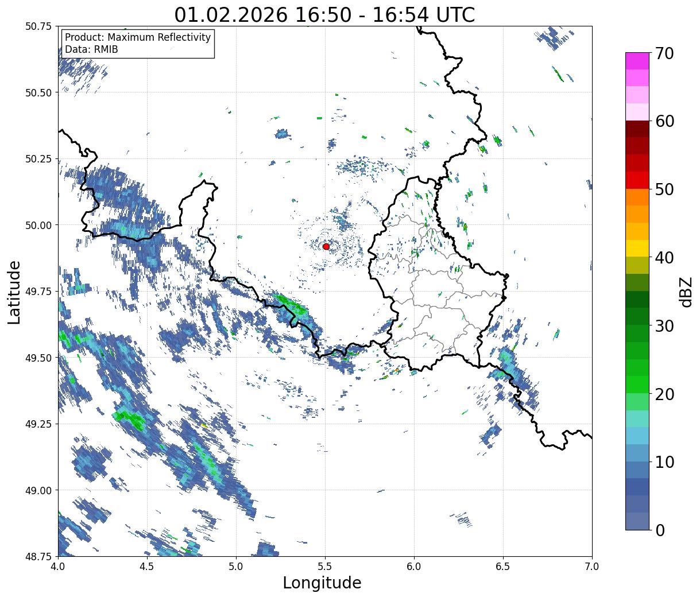This screenshot has width=700, height=597.
Task: Click the colorbar tick label 50
Action: 663,189
